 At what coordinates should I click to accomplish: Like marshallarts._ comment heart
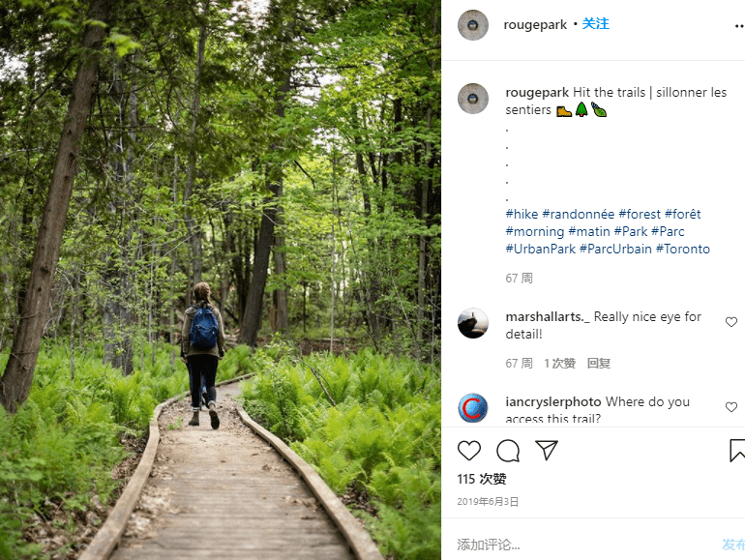pos(731,322)
